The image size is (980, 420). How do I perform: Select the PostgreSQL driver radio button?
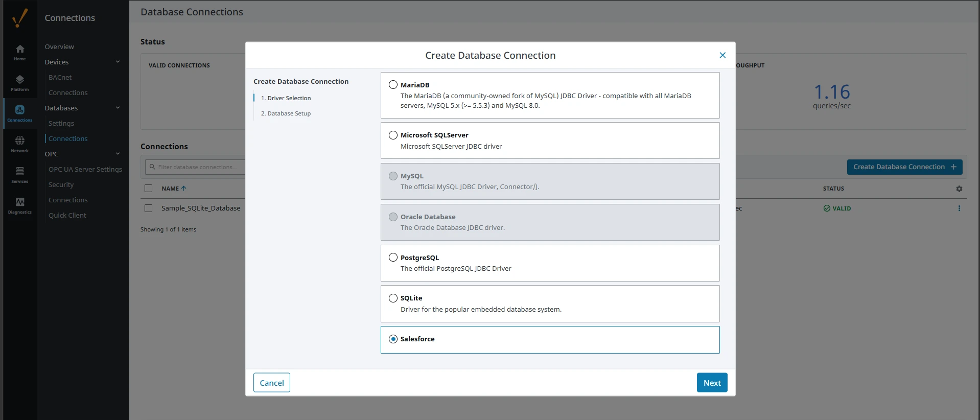coord(393,258)
